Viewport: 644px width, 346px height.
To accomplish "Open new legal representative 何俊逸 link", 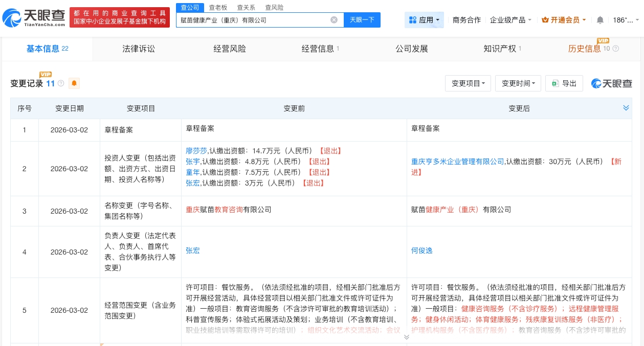I will coord(422,251).
